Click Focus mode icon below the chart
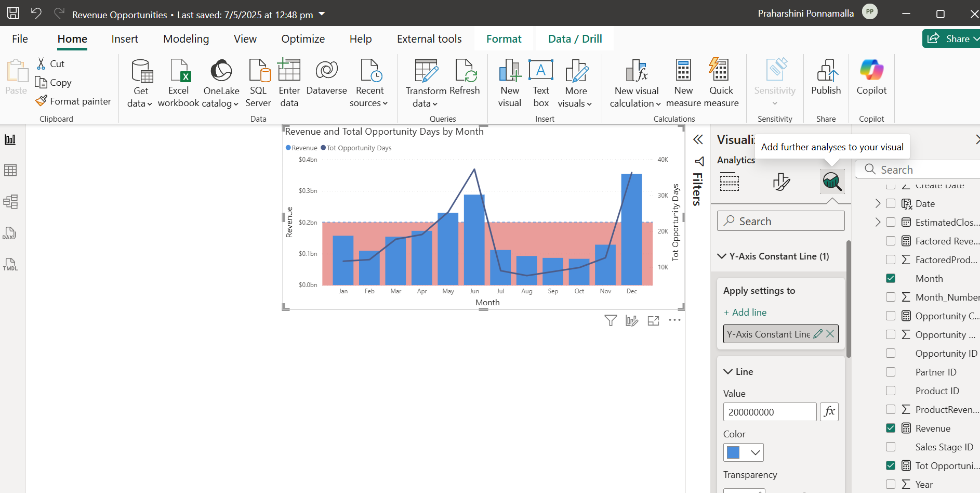This screenshot has width=980, height=493. click(x=654, y=320)
